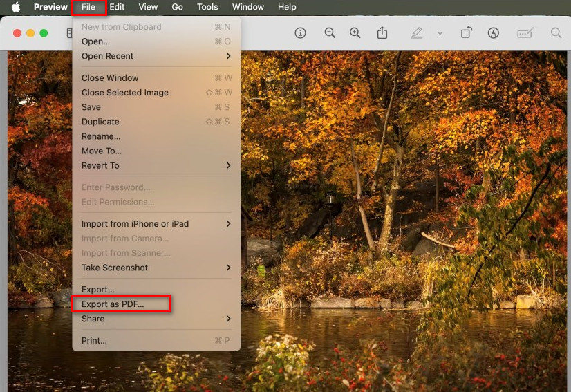Viewport: 571px width, 392px height.
Task: Choose Open... from File menu
Action: click(157, 41)
